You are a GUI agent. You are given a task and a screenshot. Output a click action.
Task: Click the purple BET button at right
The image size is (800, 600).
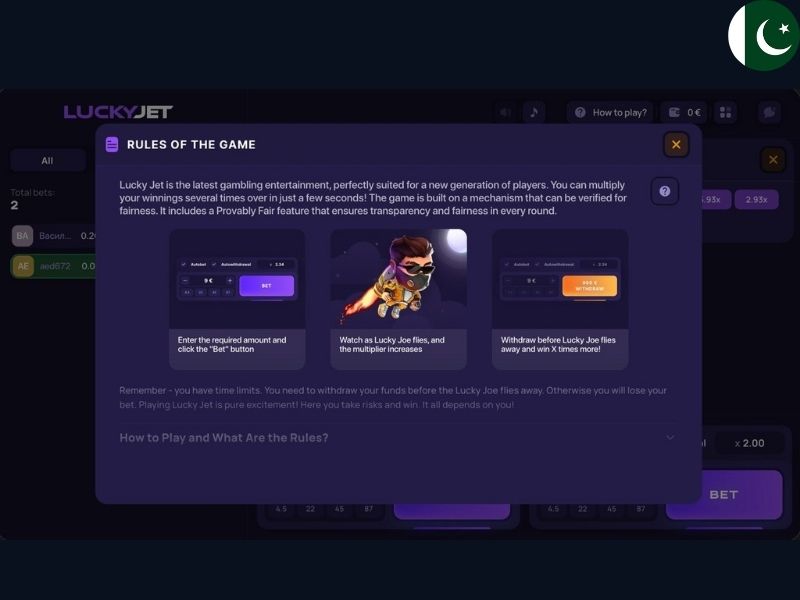[x=724, y=494]
